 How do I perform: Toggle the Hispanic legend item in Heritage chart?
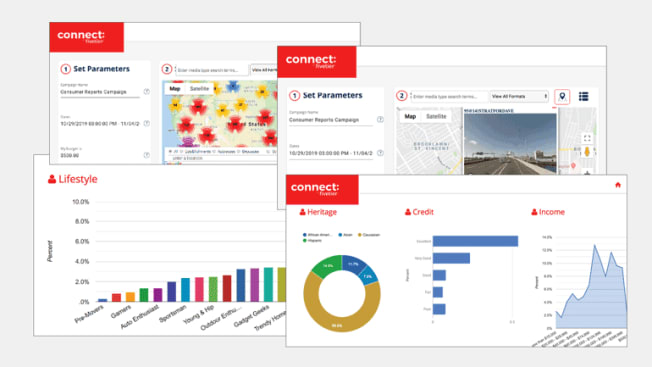[x=312, y=241]
